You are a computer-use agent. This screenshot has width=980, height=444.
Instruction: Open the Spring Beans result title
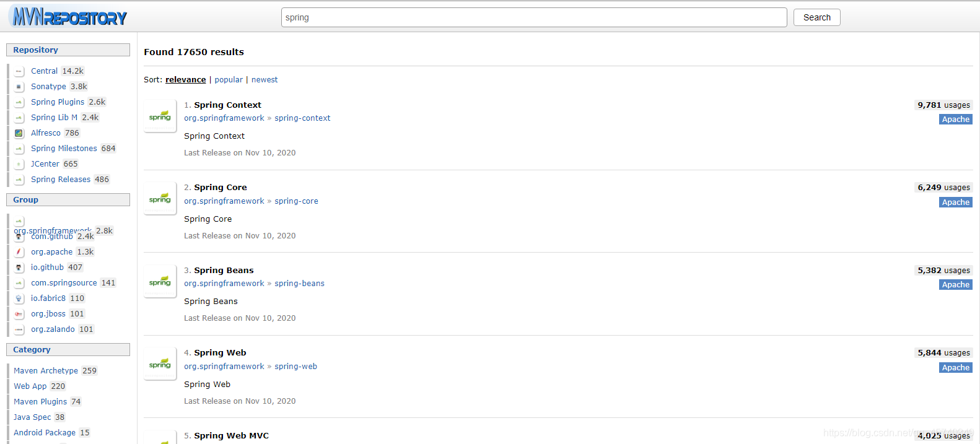click(x=224, y=271)
